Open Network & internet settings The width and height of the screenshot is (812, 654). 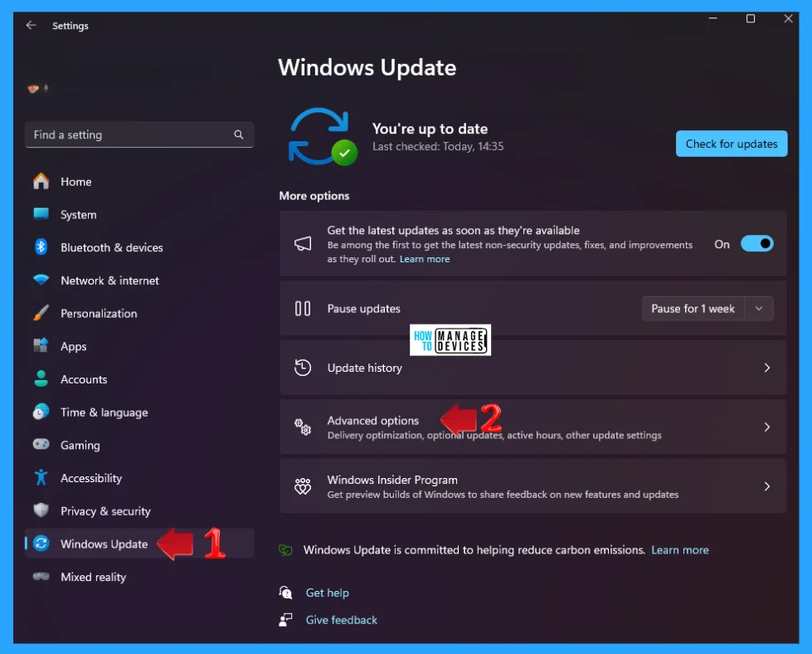click(x=139, y=281)
